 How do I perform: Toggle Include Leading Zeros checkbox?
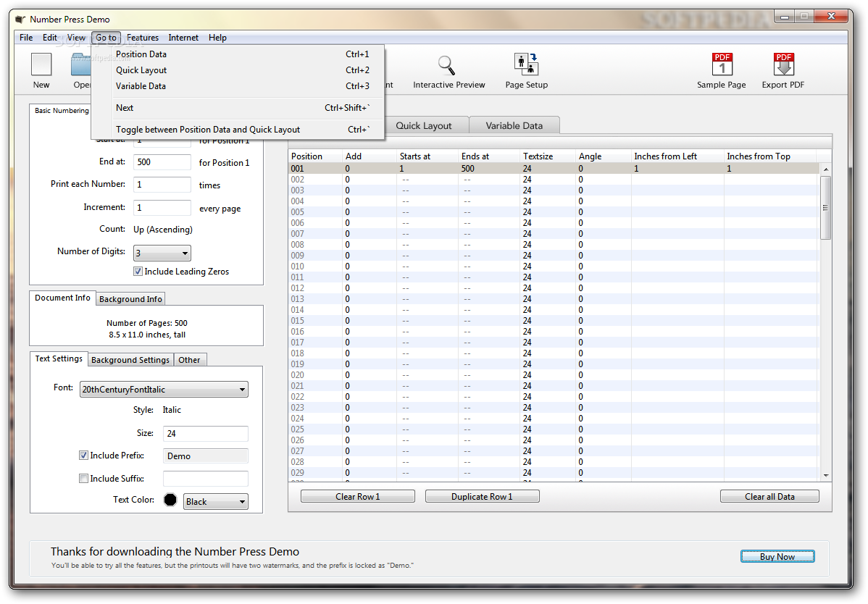coord(138,272)
